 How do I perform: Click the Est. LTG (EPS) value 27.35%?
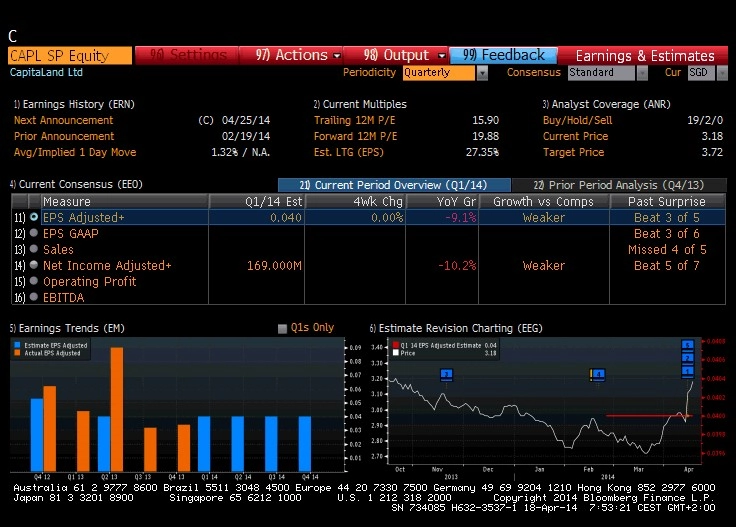tap(482, 152)
